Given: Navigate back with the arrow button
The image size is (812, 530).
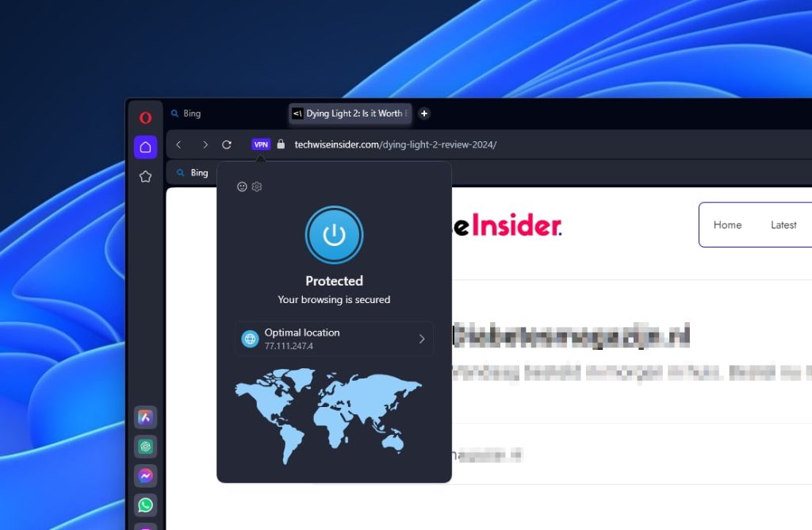Looking at the screenshot, I should pos(178,144).
